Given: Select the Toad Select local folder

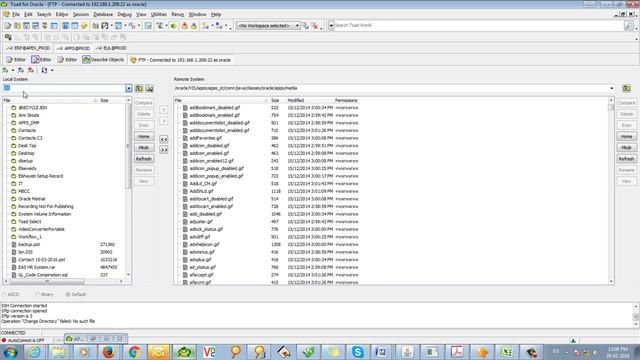Looking at the screenshot, I should pos(29,222).
